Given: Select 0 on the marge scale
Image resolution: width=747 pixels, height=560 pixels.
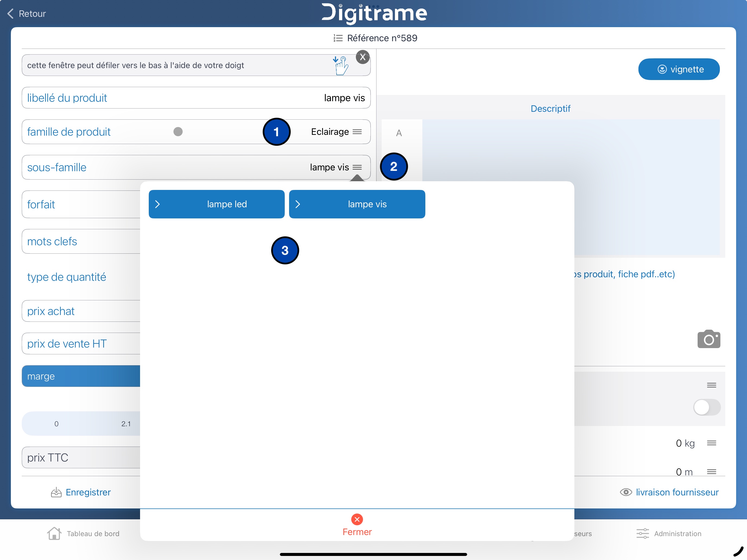Looking at the screenshot, I should (x=56, y=424).
